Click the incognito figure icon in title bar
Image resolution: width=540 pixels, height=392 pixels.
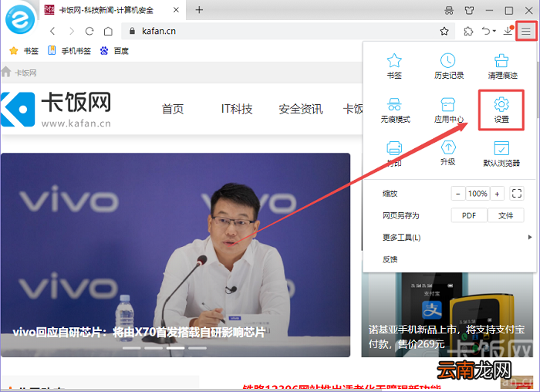pyautogui.click(x=449, y=10)
